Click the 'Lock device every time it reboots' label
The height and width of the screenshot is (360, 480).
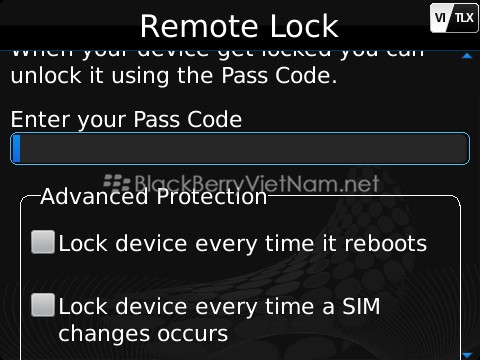243,243
